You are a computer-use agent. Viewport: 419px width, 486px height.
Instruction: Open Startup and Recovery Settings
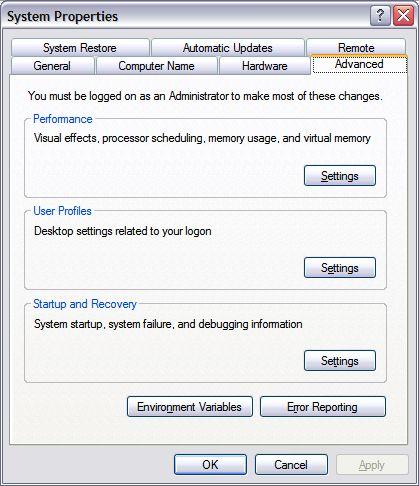pyautogui.click(x=340, y=361)
